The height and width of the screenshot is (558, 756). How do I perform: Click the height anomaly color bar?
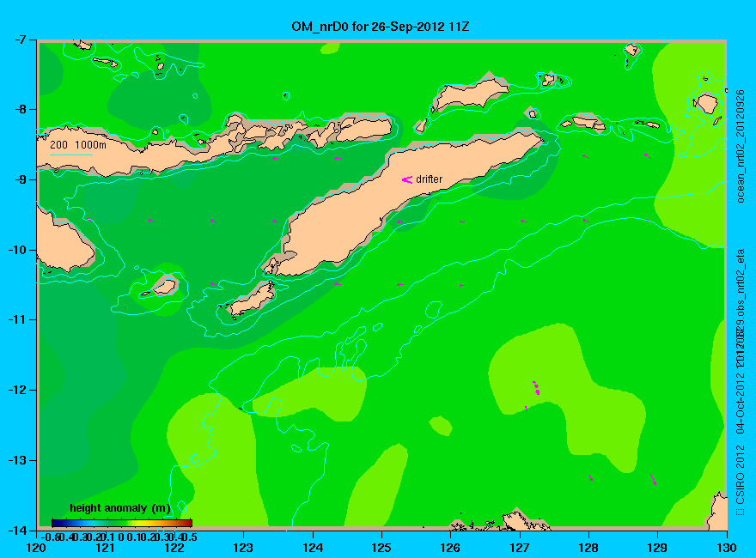[x=122, y=523]
